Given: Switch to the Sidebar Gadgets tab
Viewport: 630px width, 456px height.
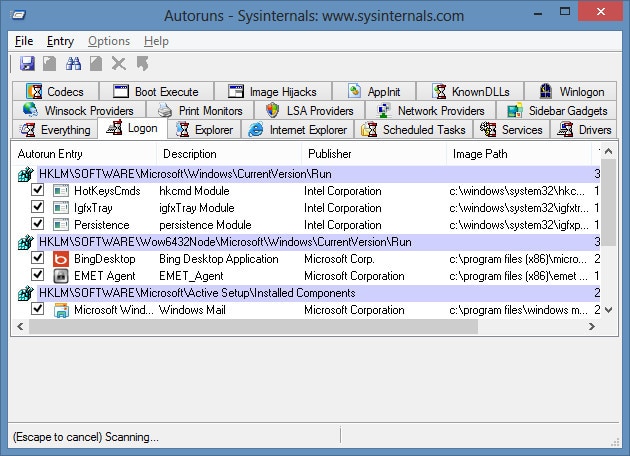Looking at the screenshot, I should click(x=557, y=110).
